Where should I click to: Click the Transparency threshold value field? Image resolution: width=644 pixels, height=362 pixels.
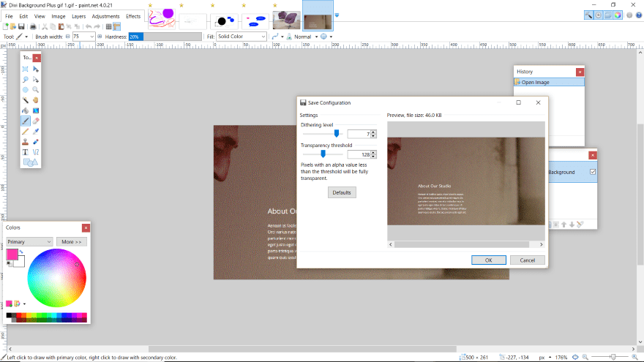358,154
